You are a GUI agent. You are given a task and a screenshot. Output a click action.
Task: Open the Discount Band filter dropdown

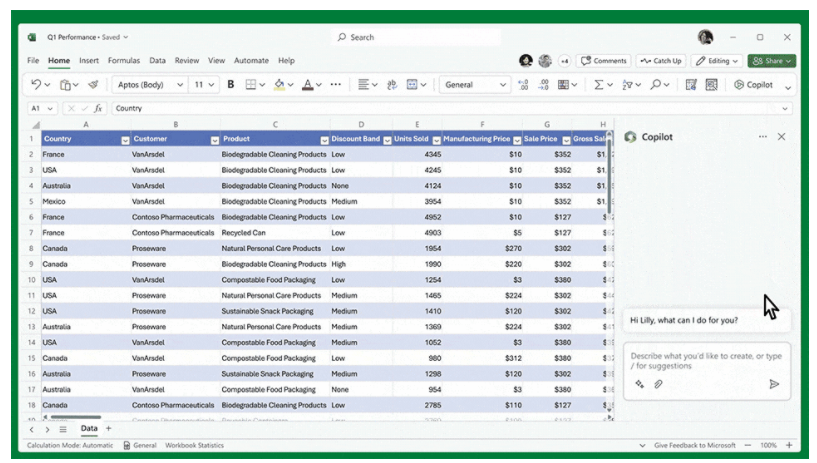(387, 140)
